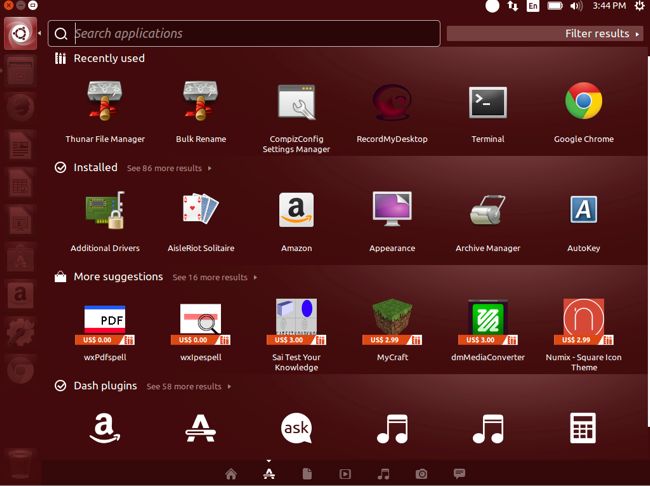The width and height of the screenshot is (650, 486).
Task: Click the More suggestions section header
Action: 118,277
